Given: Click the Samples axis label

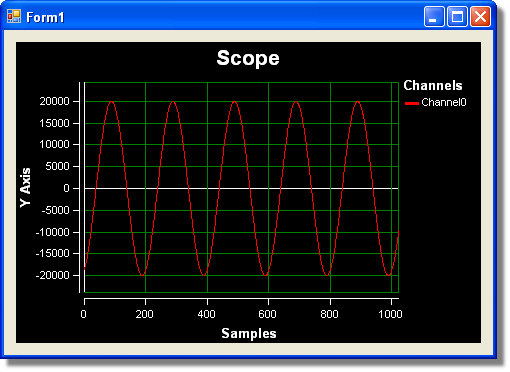Looking at the screenshot, I should (x=249, y=333).
